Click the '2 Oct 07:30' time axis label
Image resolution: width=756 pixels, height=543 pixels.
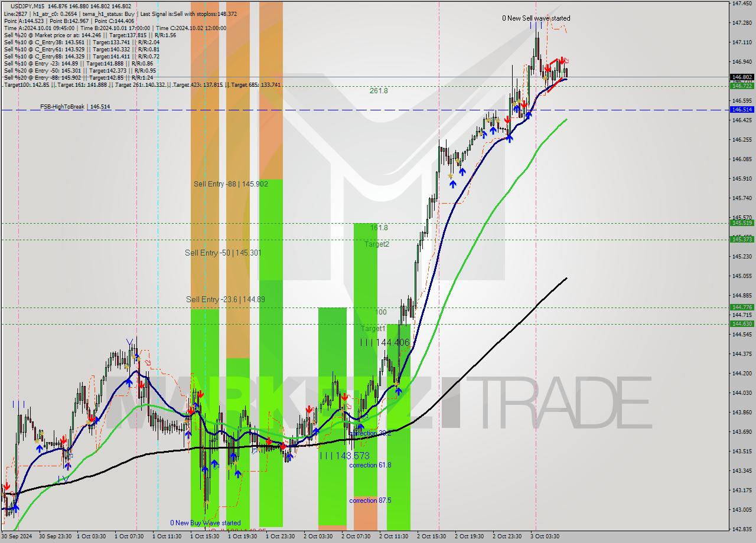click(x=356, y=537)
